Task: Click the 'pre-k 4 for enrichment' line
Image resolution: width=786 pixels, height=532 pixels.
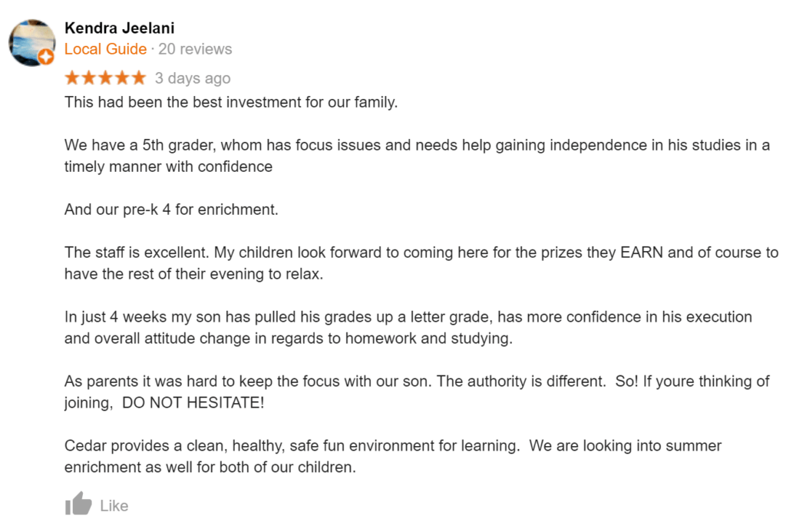Action: [x=171, y=210]
